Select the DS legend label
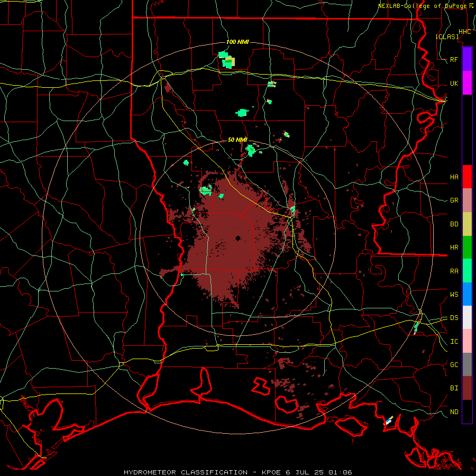This screenshot has height=476, width=476. pyautogui.click(x=454, y=317)
